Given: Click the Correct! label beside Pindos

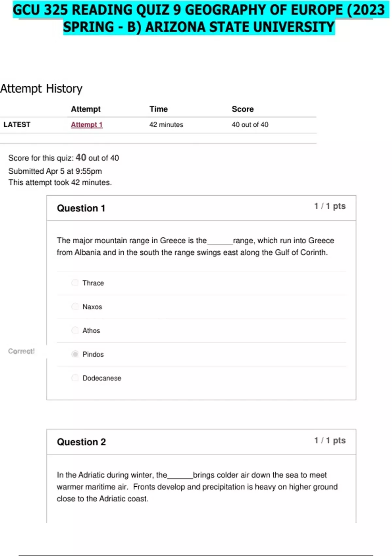Looking at the screenshot, I should click(21, 351).
